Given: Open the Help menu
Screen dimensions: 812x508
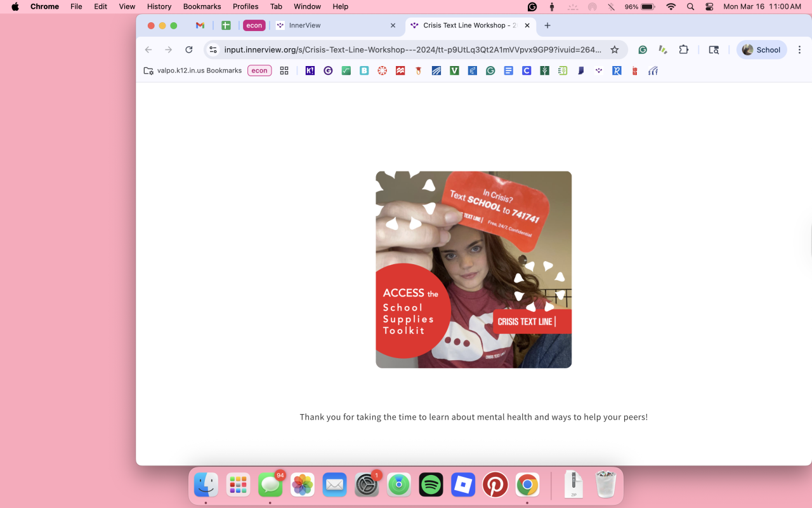Looking at the screenshot, I should coord(341,6).
